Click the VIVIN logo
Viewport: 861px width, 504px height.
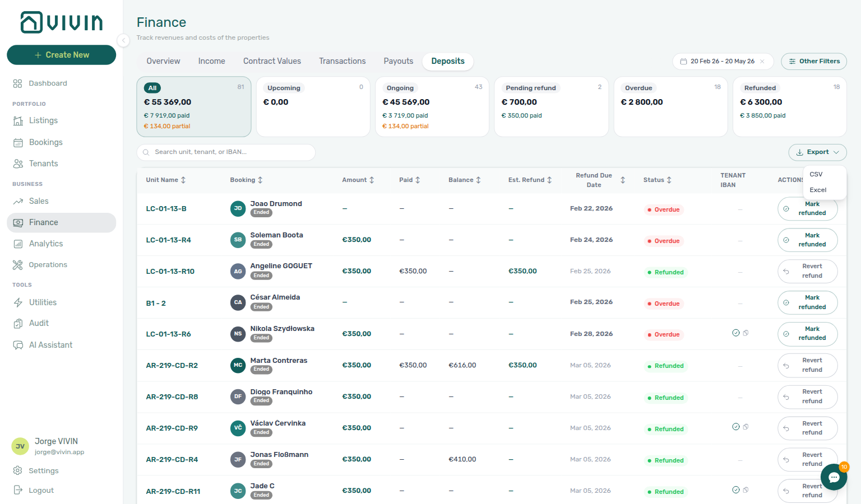tap(62, 22)
